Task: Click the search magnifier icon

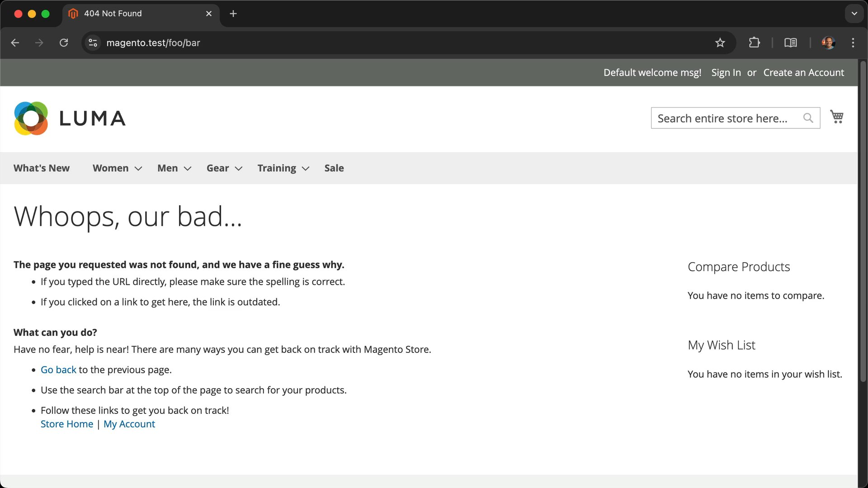Action: (x=808, y=118)
